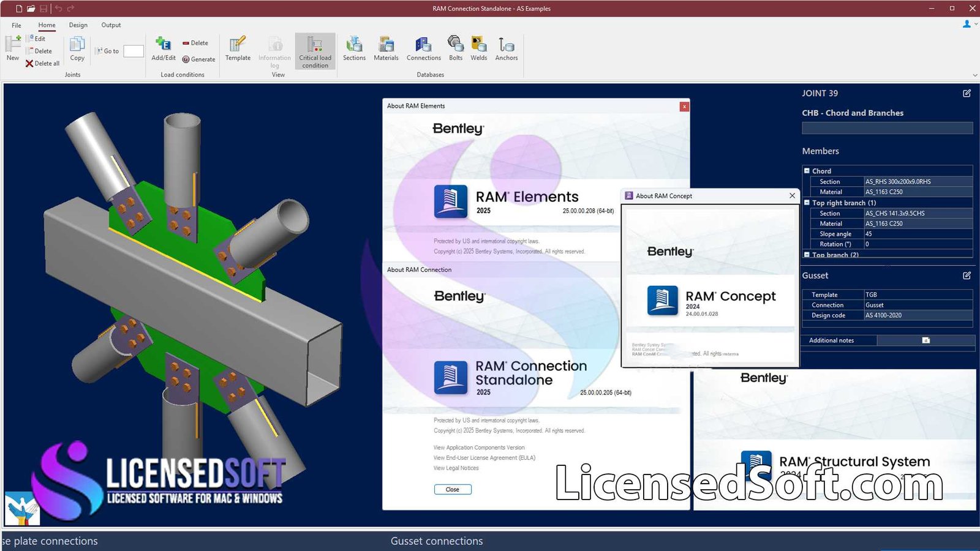980x551 pixels.
Task: Collapse the Chord members group
Action: click(807, 171)
